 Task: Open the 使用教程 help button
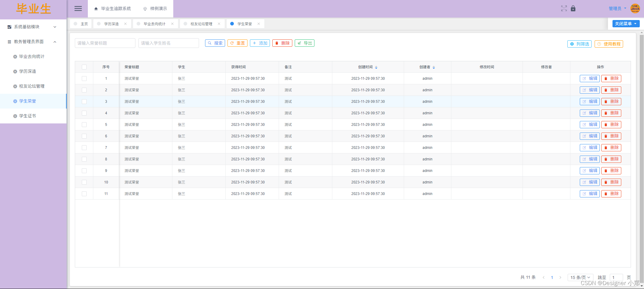609,44
